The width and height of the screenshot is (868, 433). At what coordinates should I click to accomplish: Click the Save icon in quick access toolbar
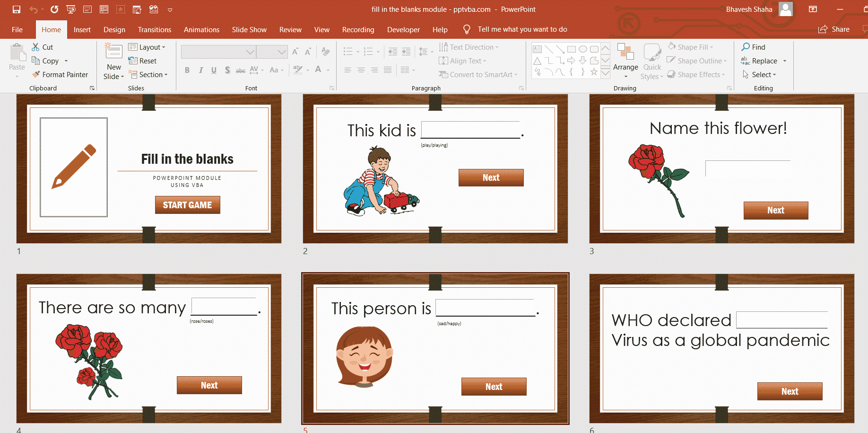17,9
